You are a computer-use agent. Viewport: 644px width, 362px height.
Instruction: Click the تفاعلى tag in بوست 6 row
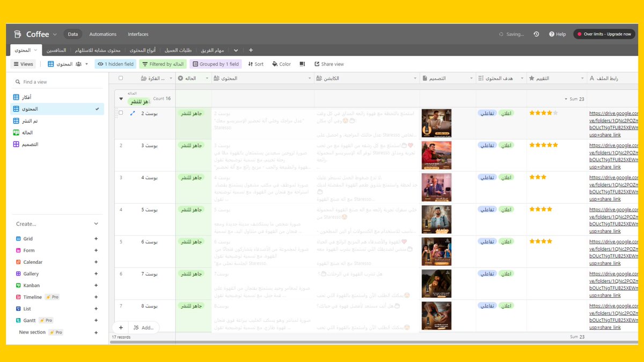click(x=487, y=241)
